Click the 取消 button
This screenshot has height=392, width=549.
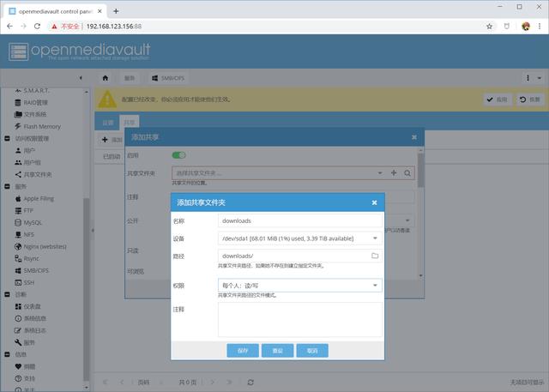pos(312,350)
